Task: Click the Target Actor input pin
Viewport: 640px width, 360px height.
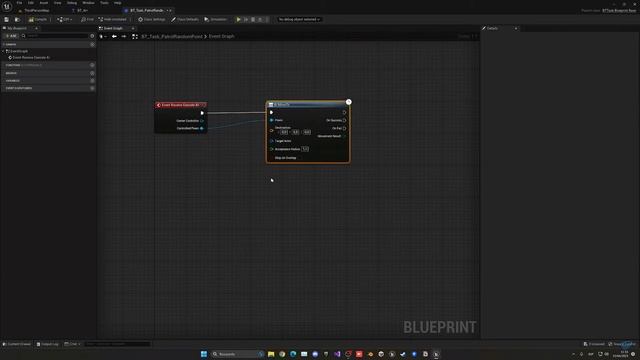Action: (272, 141)
